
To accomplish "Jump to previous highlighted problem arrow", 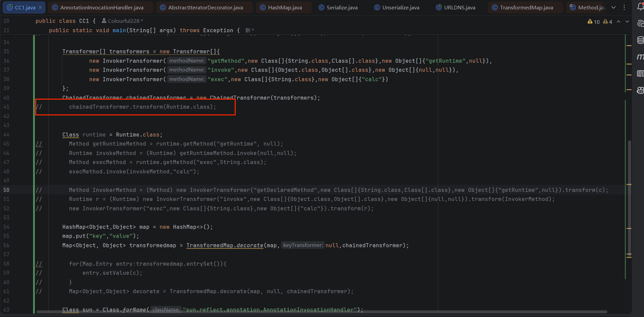I will 619,21.
